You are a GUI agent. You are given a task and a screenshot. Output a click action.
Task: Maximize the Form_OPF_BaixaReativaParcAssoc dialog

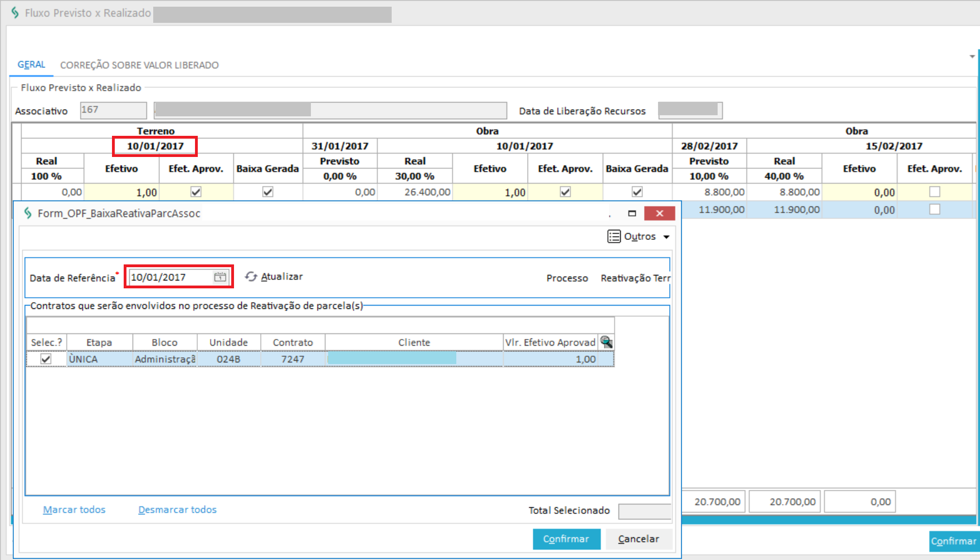click(x=632, y=213)
